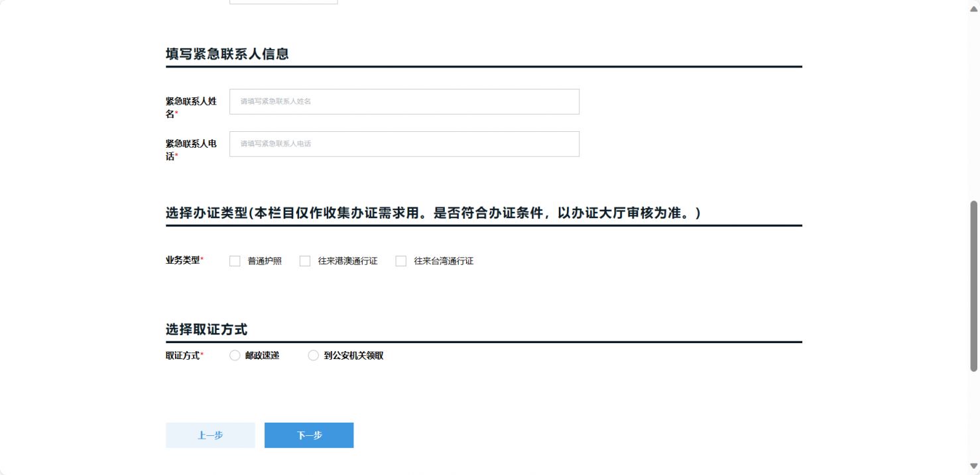The image size is (980, 475).
Task: Select the 邮政速递 radio button
Action: click(x=234, y=355)
